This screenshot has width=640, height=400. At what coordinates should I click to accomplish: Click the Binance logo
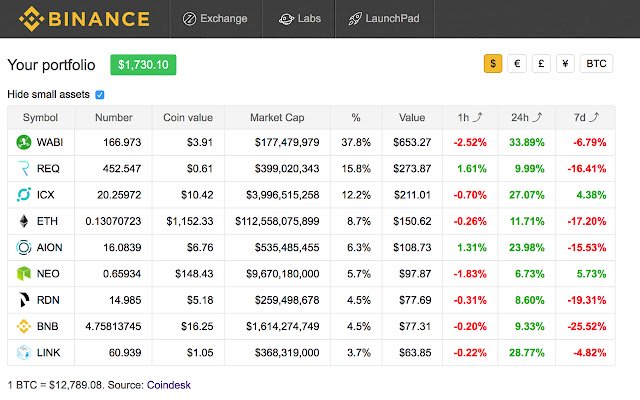[x=78, y=19]
